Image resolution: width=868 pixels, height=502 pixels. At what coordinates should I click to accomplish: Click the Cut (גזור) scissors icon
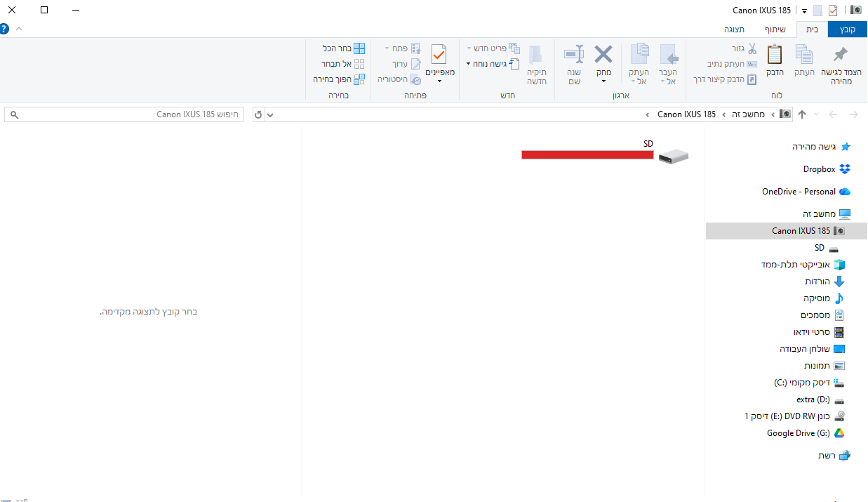(752, 48)
